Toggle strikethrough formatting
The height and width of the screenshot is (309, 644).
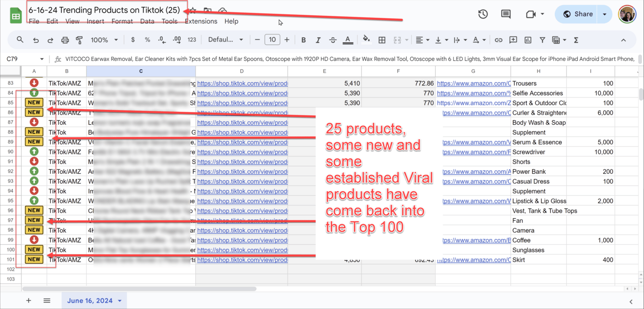[332, 40]
